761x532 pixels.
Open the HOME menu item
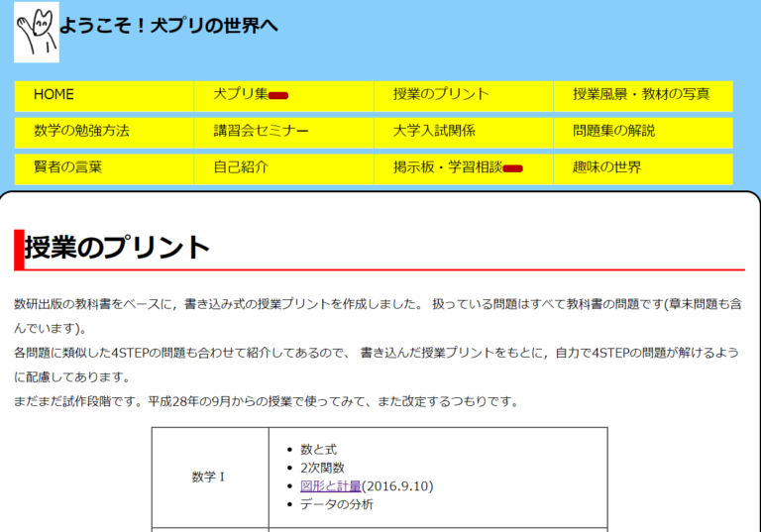pyautogui.click(x=104, y=96)
